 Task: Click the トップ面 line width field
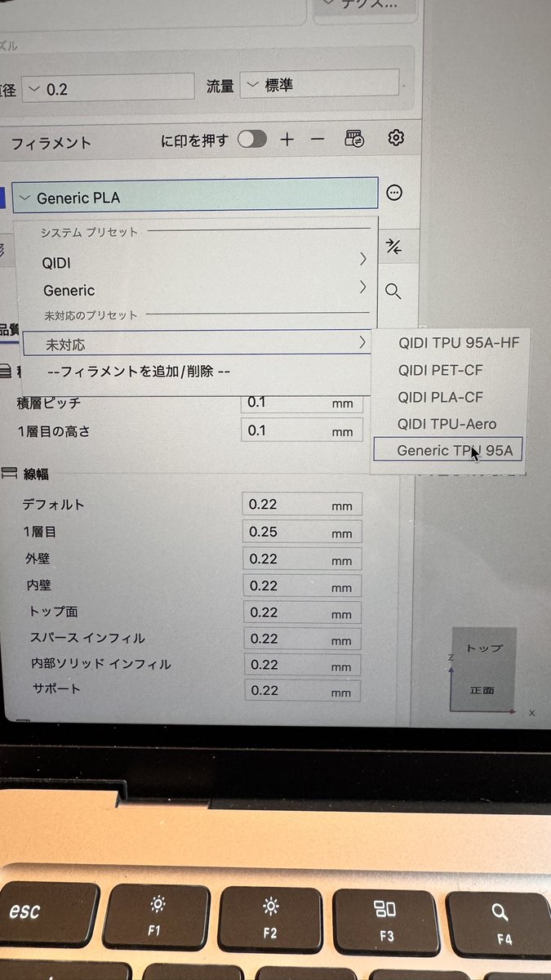(x=301, y=612)
